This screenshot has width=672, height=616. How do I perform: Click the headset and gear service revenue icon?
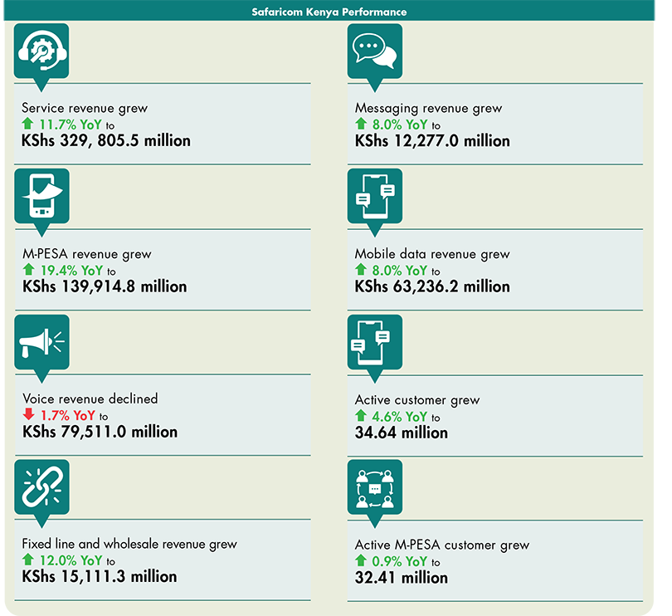pyautogui.click(x=41, y=51)
